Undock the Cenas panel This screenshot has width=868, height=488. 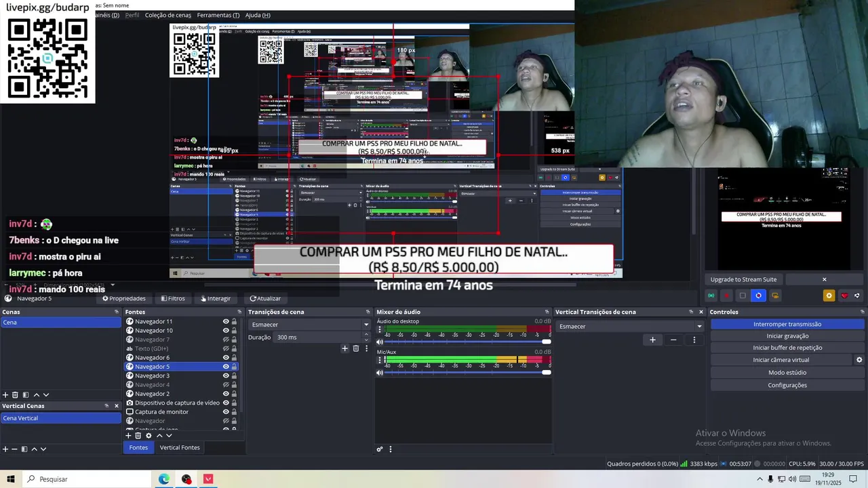(117, 312)
